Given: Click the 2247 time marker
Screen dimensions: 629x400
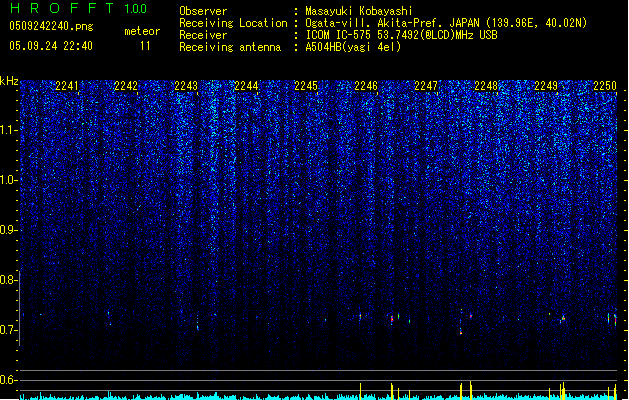Looking at the screenshot, I should pos(426,86).
